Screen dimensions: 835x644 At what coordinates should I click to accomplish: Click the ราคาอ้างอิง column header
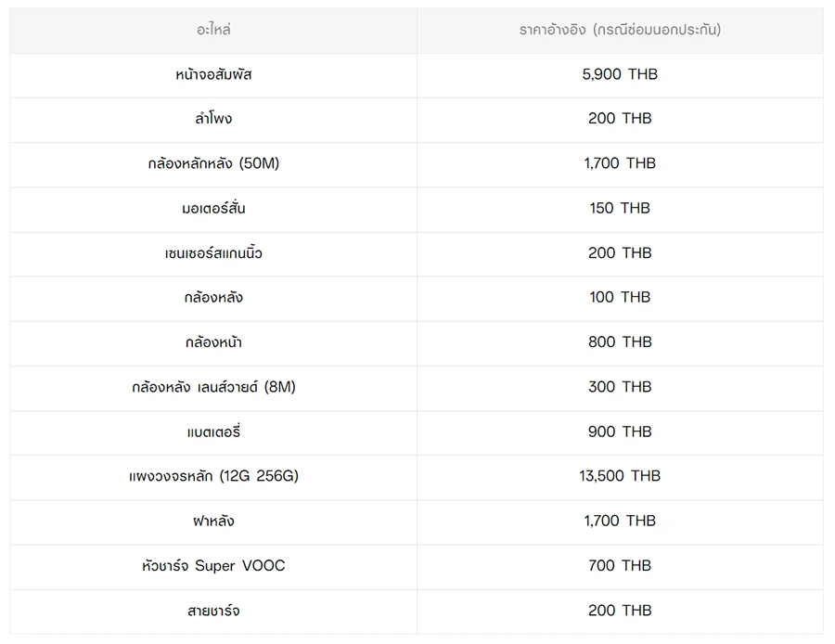(620, 30)
